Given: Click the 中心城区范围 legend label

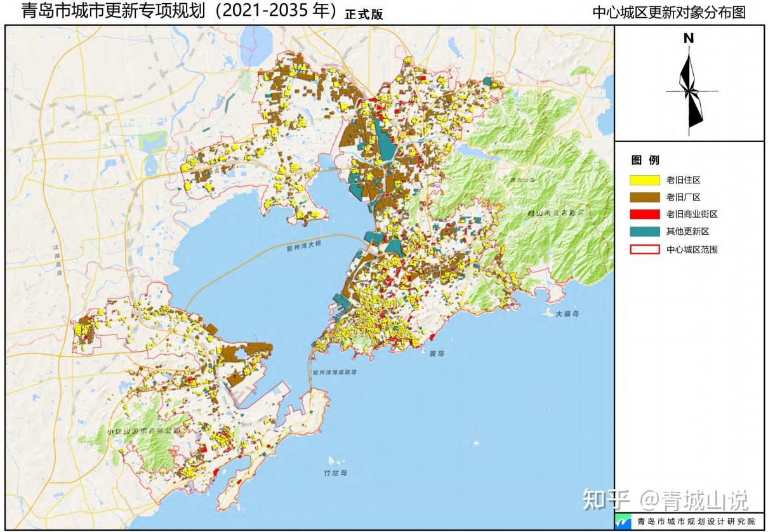Looking at the screenshot, I should (692, 249).
